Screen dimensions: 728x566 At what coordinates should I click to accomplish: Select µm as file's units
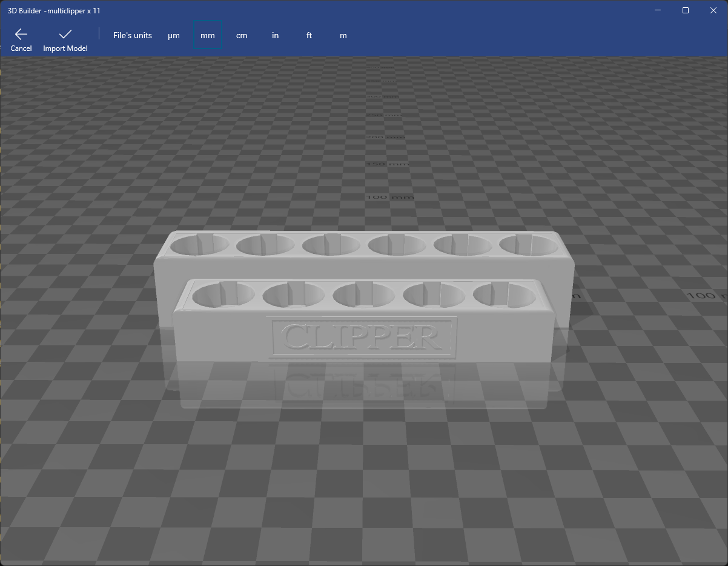coord(174,35)
